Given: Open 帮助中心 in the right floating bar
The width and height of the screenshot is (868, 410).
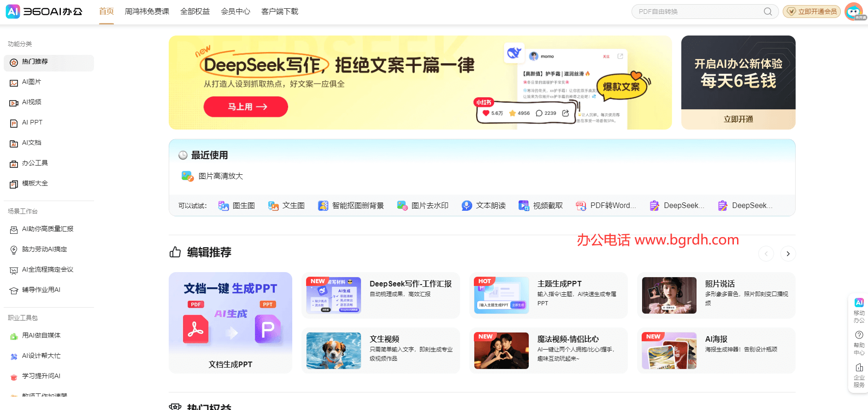Looking at the screenshot, I should (x=859, y=343).
